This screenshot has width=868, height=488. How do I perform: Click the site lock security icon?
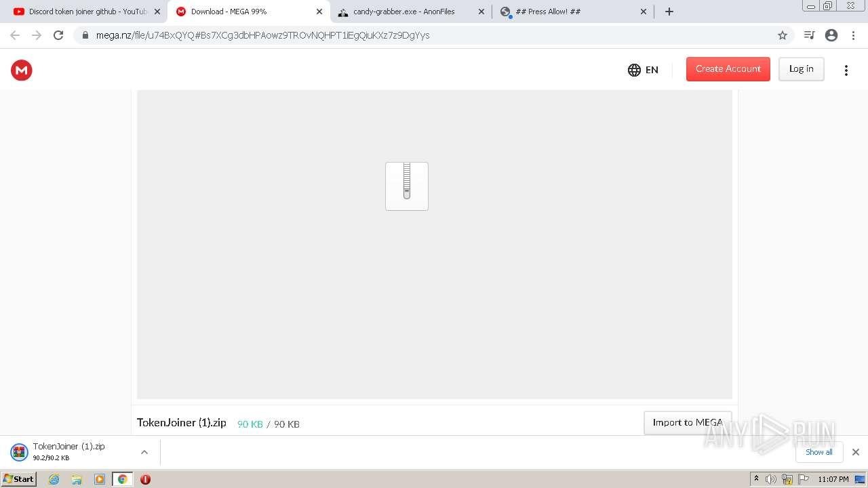coord(85,35)
